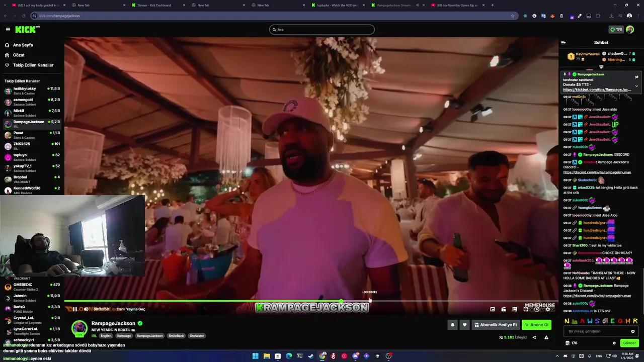Click Abonelik Hediye Et button
Screen dimensions: 644x362
pyautogui.click(x=496, y=325)
